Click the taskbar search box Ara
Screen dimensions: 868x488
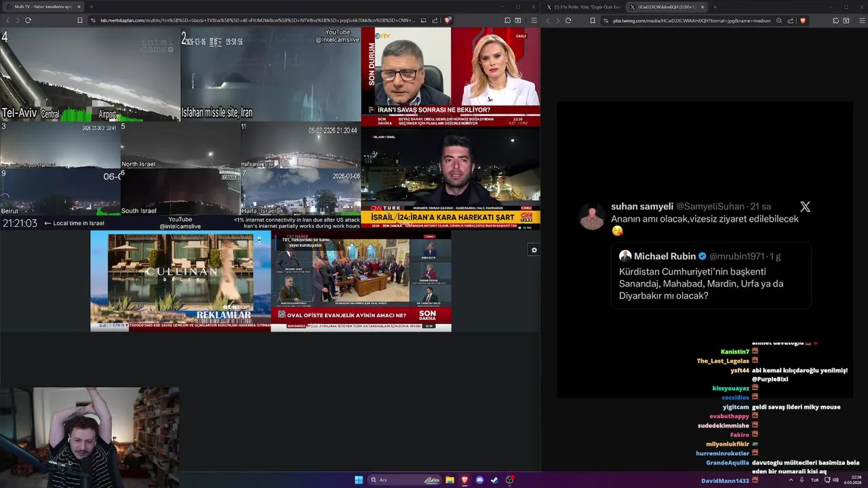click(406, 480)
